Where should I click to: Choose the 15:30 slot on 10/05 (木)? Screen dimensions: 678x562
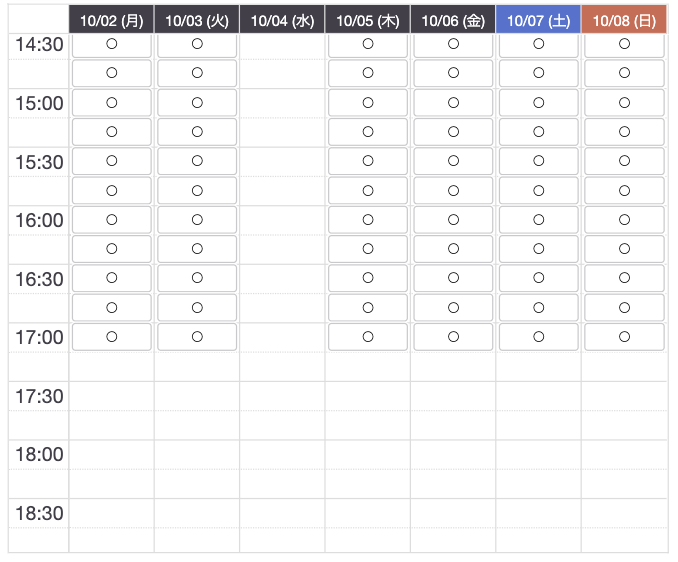pyautogui.click(x=368, y=161)
